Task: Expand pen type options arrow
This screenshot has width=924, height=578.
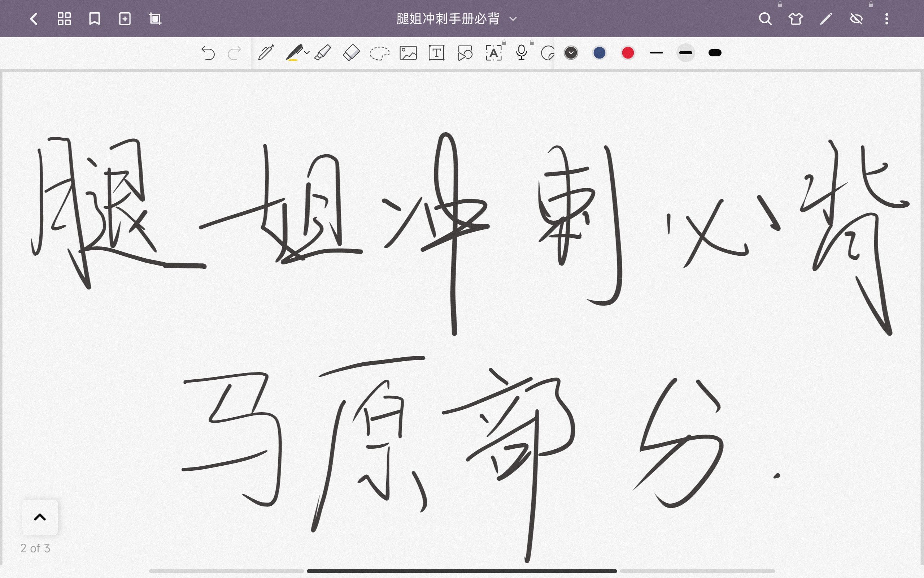Action: 306,53
